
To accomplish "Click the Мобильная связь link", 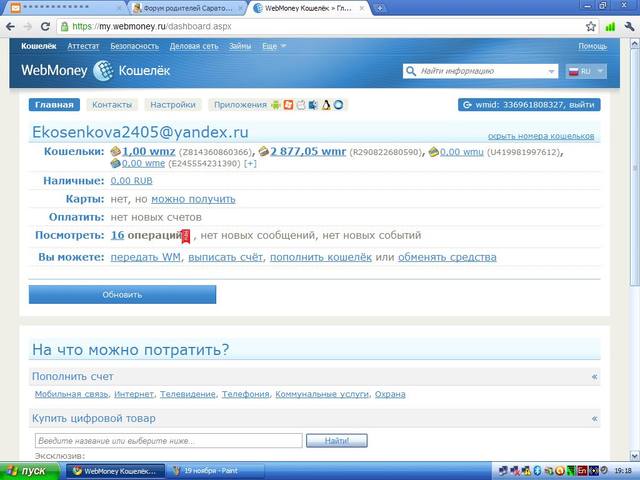I will (x=71, y=394).
